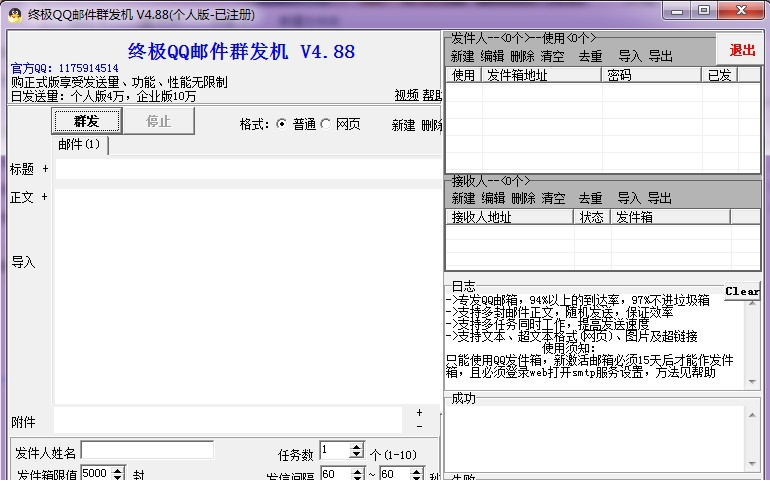Screen dimensions: 770x499
Task: Click 新建 in the 接收人 toolbar
Action: (463, 198)
